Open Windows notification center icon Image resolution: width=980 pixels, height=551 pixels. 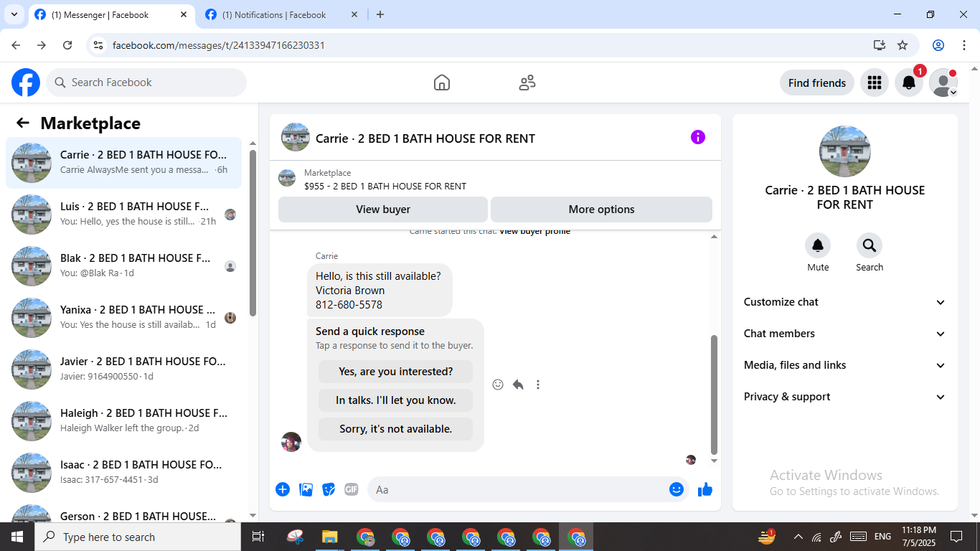[x=956, y=537]
